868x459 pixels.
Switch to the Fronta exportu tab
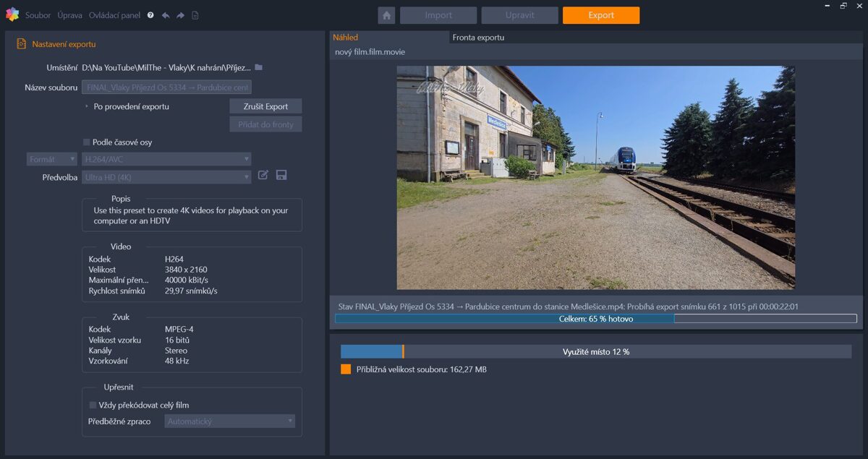coord(478,38)
